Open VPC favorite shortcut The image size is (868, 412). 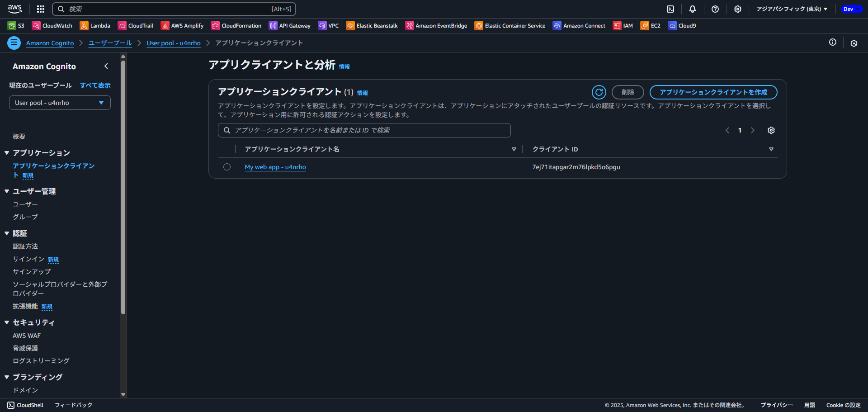[x=328, y=26]
